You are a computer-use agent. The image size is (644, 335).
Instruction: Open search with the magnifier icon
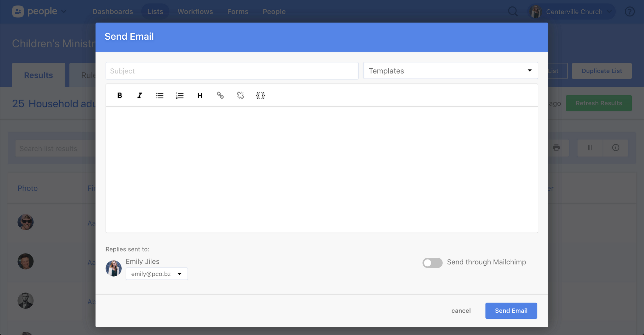click(513, 12)
